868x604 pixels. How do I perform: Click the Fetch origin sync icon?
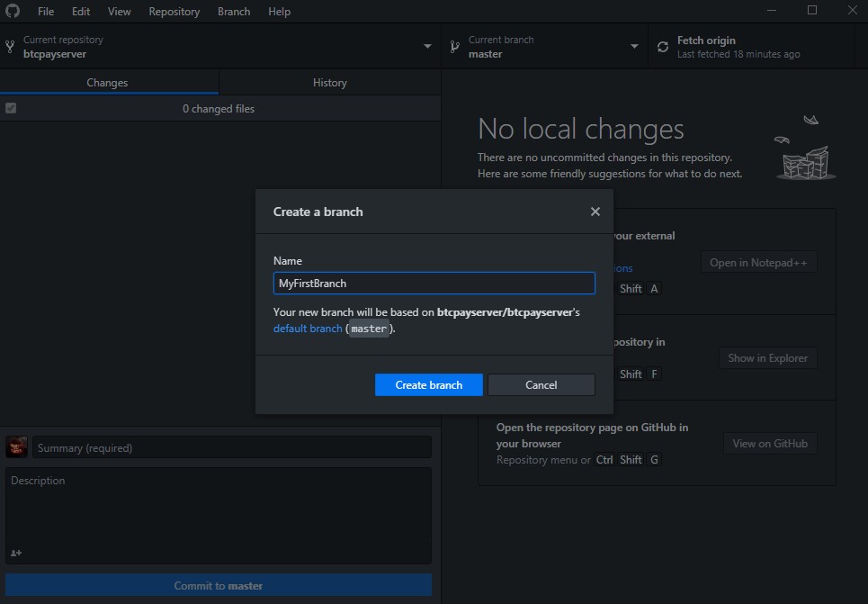click(663, 47)
